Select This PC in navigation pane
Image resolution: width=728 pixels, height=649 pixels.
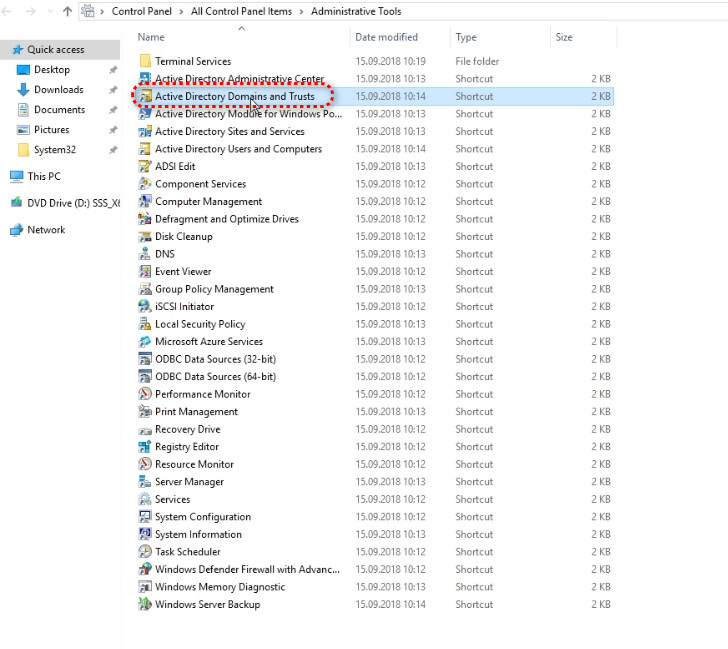(44, 176)
